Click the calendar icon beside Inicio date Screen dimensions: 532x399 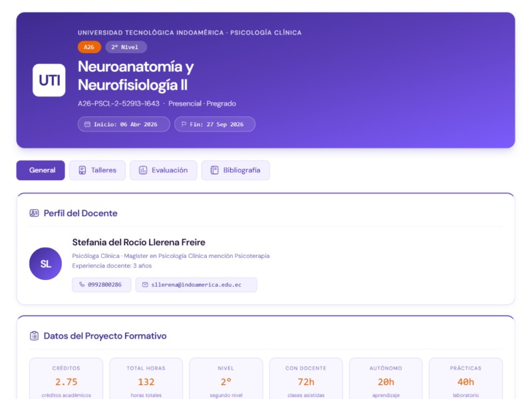[x=87, y=124]
